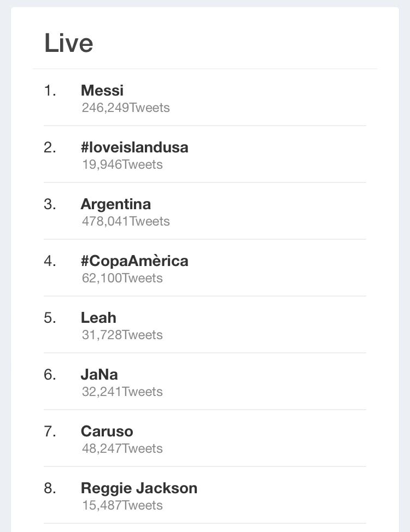This screenshot has height=532, width=410.
Task: Open the Reggie Jackson trend
Action: point(139,488)
